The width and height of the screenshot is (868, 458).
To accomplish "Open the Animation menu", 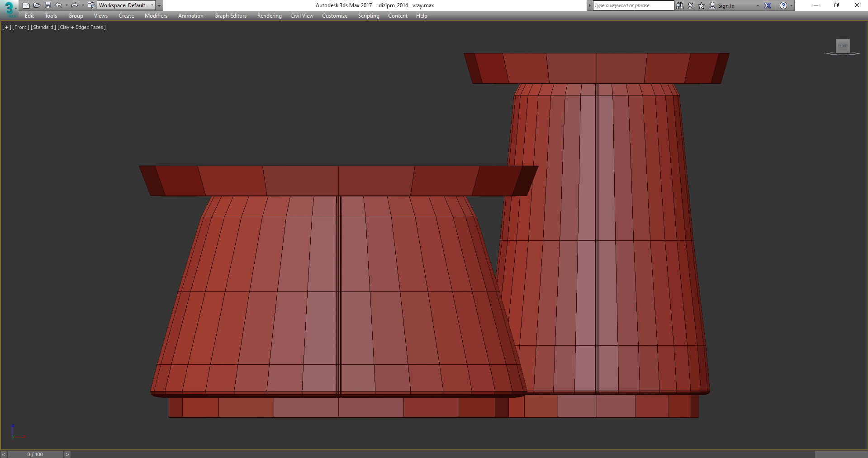I will (x=191, y=16).
